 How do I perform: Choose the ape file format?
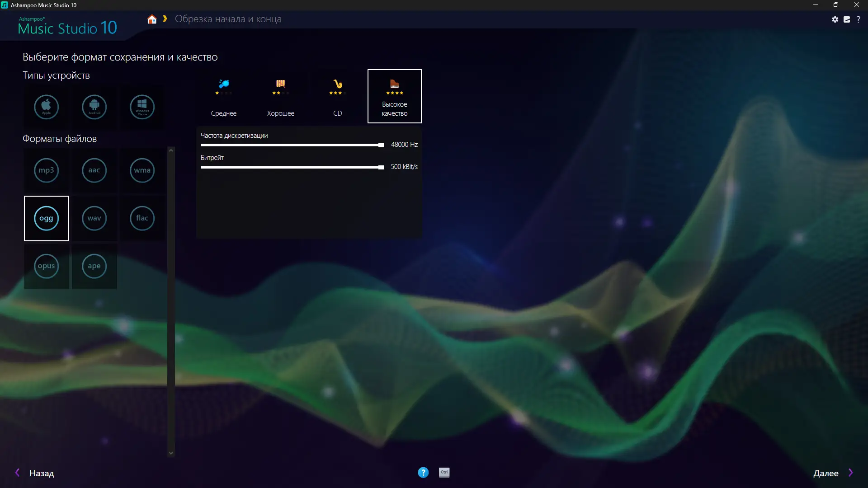[x=94, y=266]
